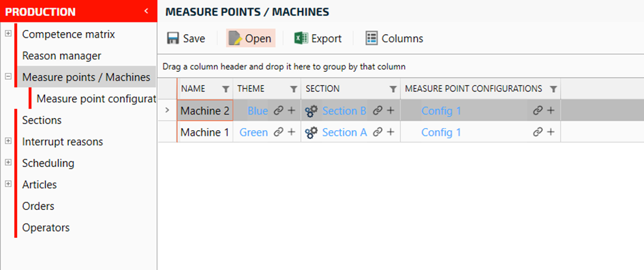Add theme with plus next to Green

(x=291, y=132)
